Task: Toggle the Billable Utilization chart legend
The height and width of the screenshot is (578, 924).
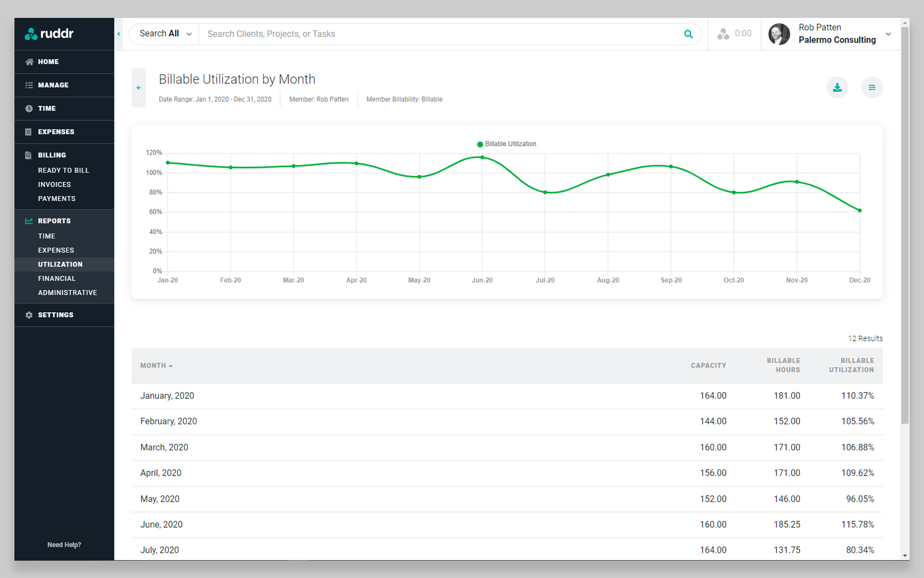Action: pyautogui.click(x=506, y=143)
